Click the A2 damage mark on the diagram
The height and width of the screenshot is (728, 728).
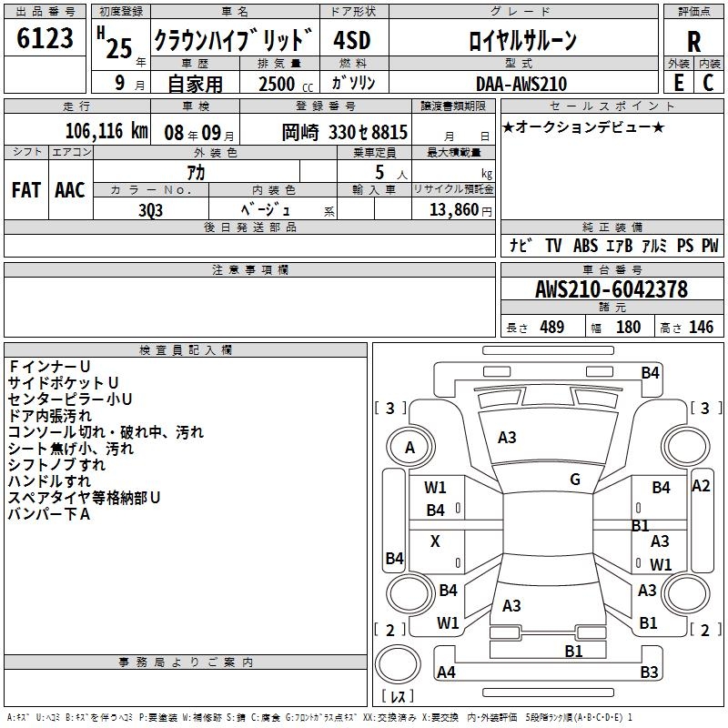point(701,486)
